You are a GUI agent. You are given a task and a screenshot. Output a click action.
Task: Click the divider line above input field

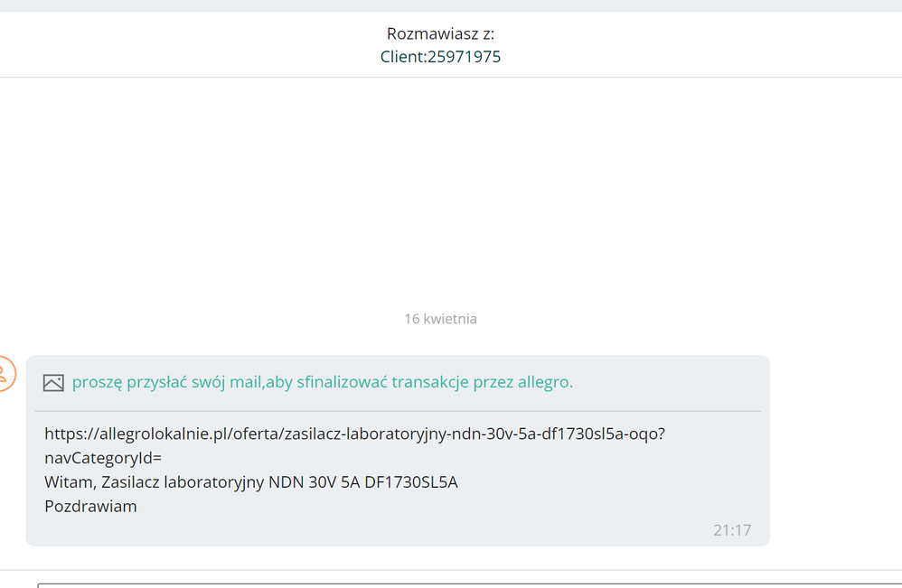tap(451, 570)
